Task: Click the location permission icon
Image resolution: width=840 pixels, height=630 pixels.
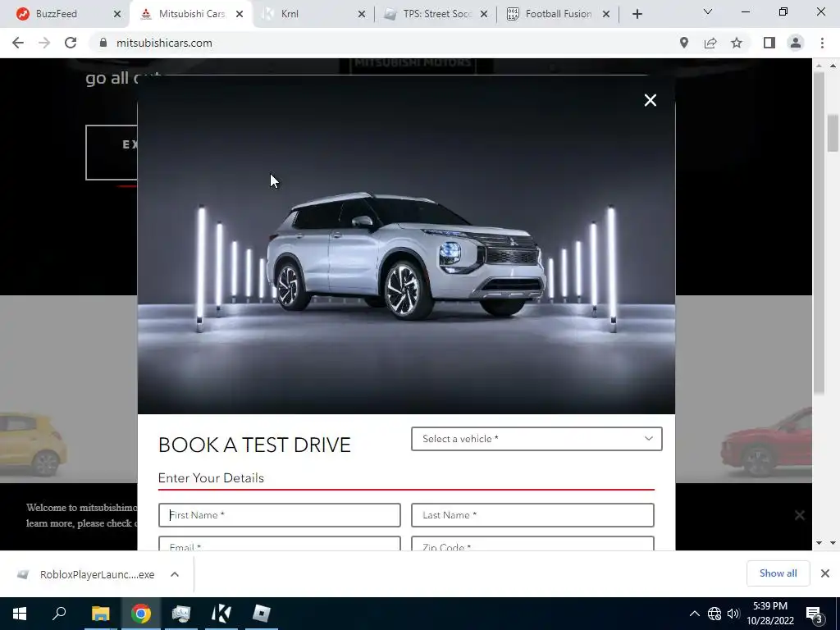Action: [x=684, y=43]
